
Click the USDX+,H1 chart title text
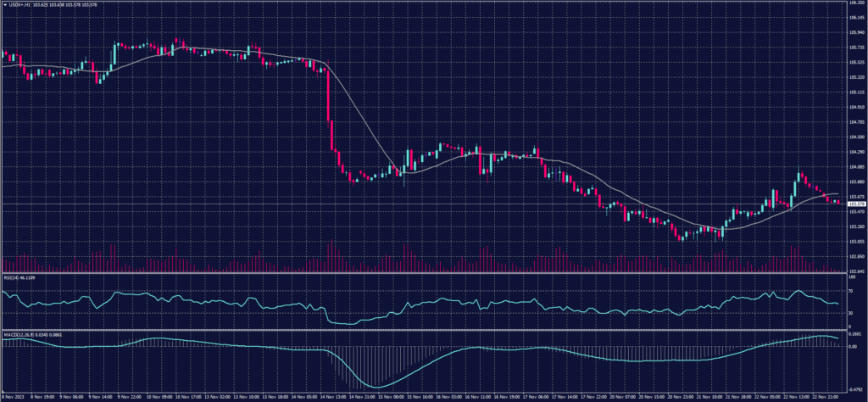20,3
